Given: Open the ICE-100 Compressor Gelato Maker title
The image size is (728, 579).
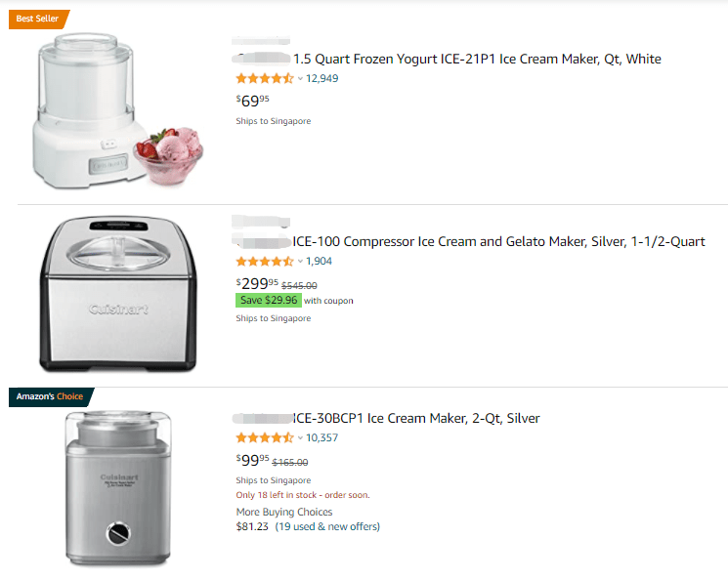Looking at the screenshot, I should click(498, 241).
